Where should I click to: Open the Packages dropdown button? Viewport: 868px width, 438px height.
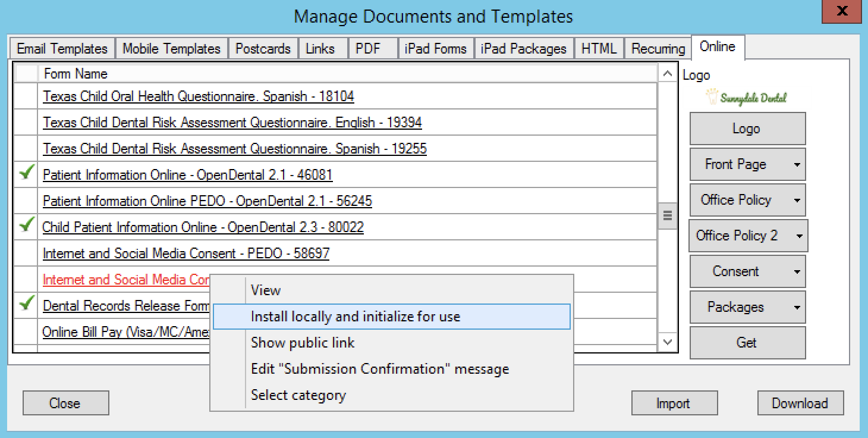[747, 307]
